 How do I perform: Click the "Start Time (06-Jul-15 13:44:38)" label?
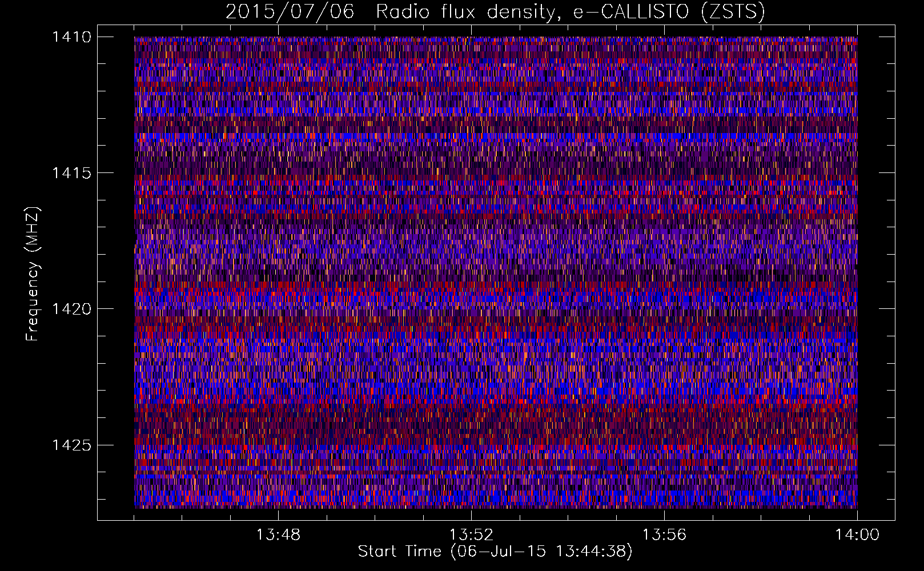[x=495, y=552]
